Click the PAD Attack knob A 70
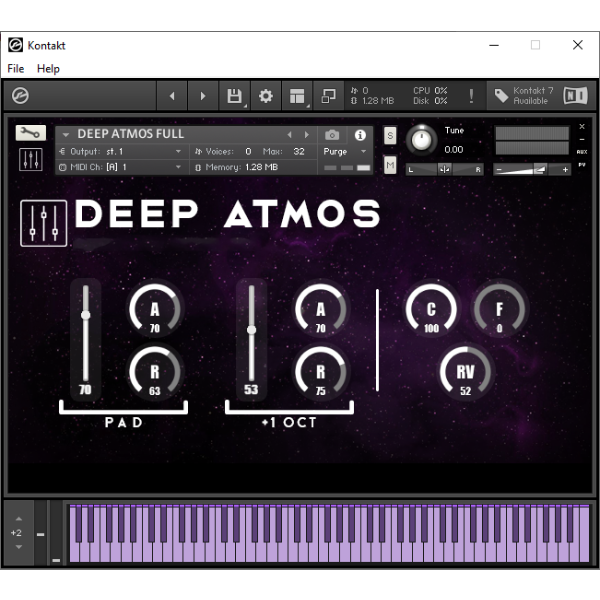This screenshot has height=600, width=600. click(155, 309)
